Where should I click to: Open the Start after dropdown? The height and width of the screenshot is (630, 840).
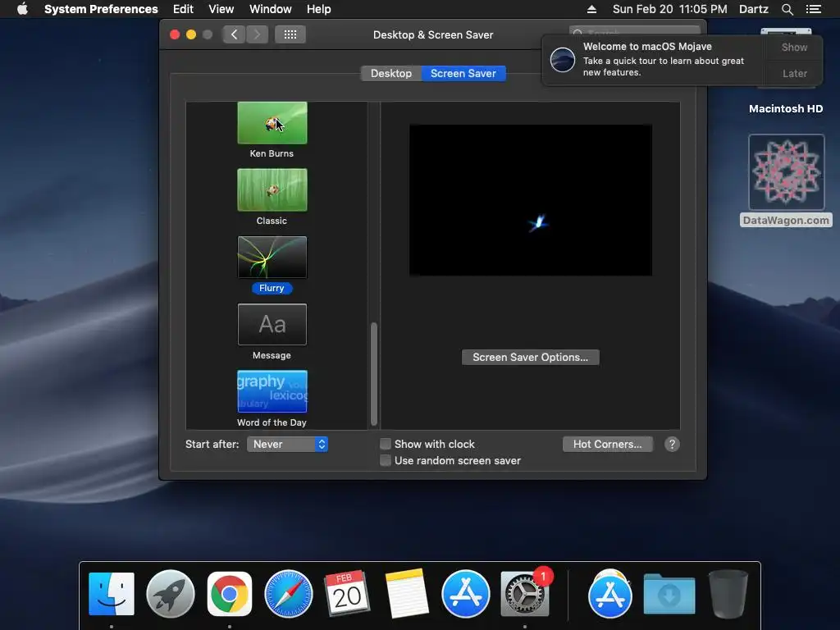287,444
